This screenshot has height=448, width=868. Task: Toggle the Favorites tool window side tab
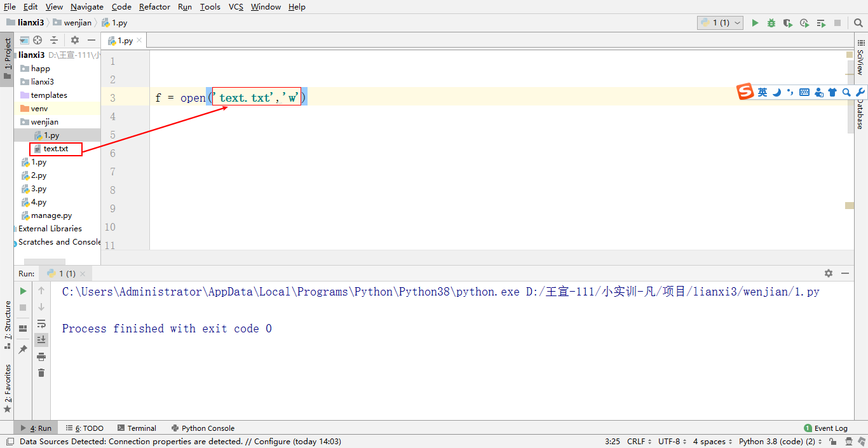[7, 388]
